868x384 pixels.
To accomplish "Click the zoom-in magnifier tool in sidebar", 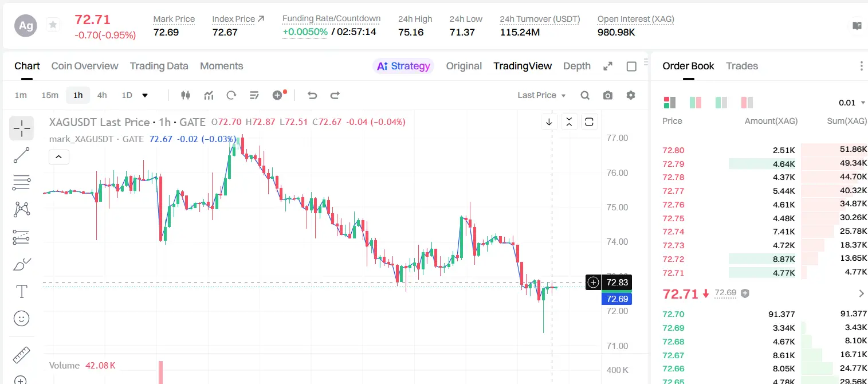I will [x=21, y=379].
